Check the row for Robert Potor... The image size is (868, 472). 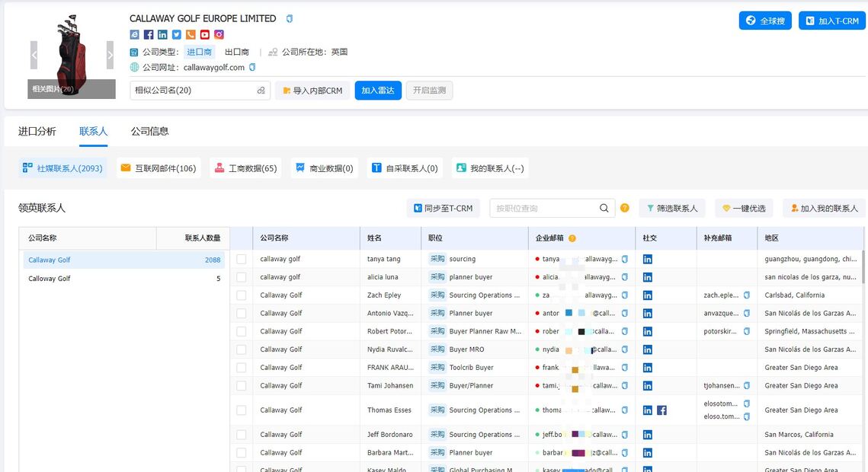pyautogui.click(x=242, y=332)
